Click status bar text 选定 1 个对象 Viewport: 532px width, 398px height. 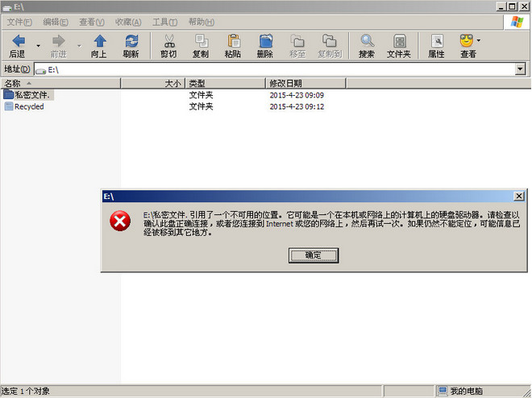[x=26, y=392]
